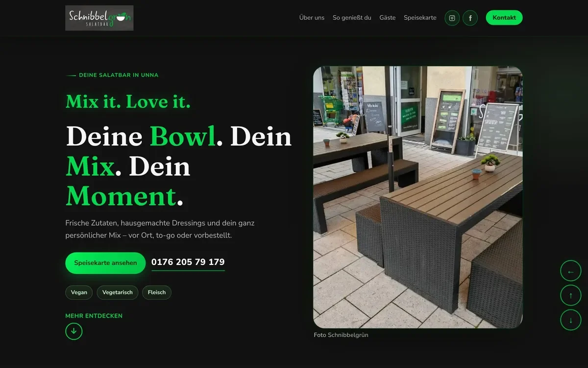
Task: Click the word Moment in the headline
Action: (x=121, y=196)
